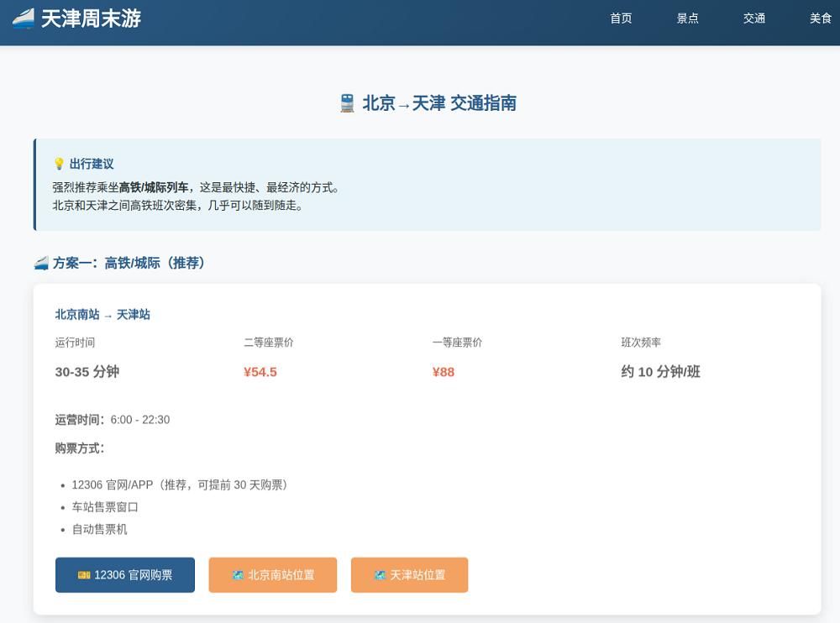Open the 北京南站位置 button

[273, 575]
